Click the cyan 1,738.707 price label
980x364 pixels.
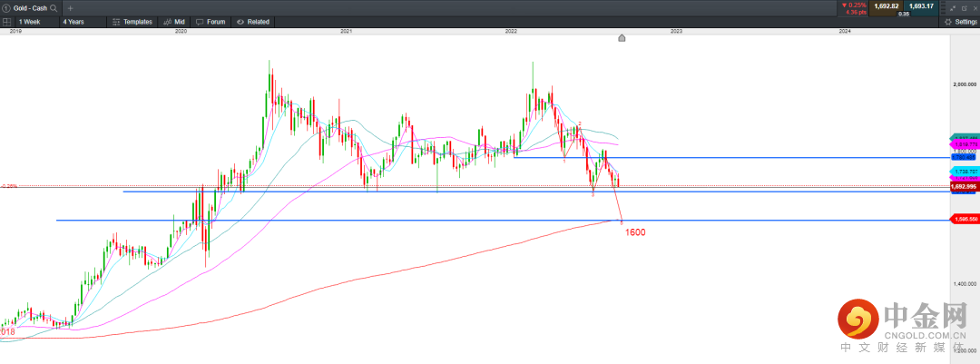(964, 171)
